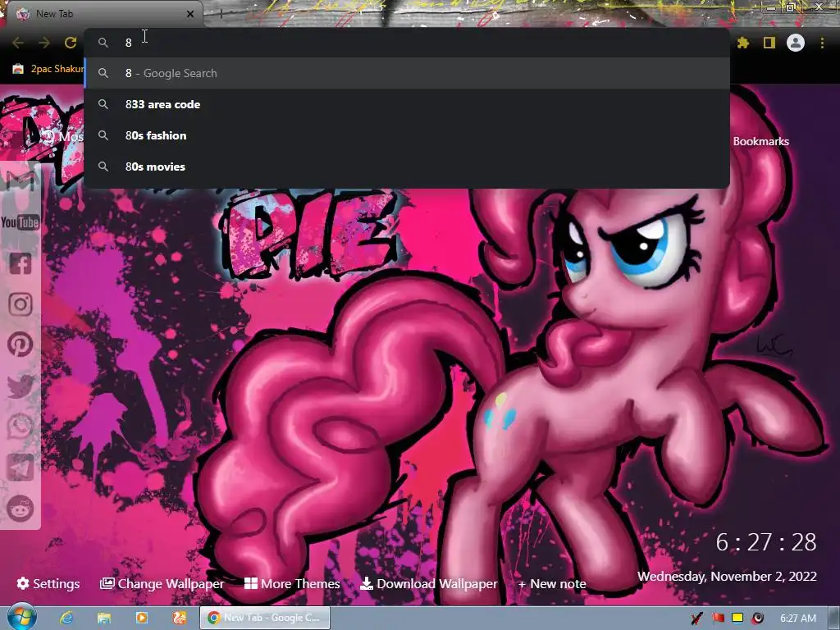Open the new tab Settings
Screen dimensions: 840x630
48,583
